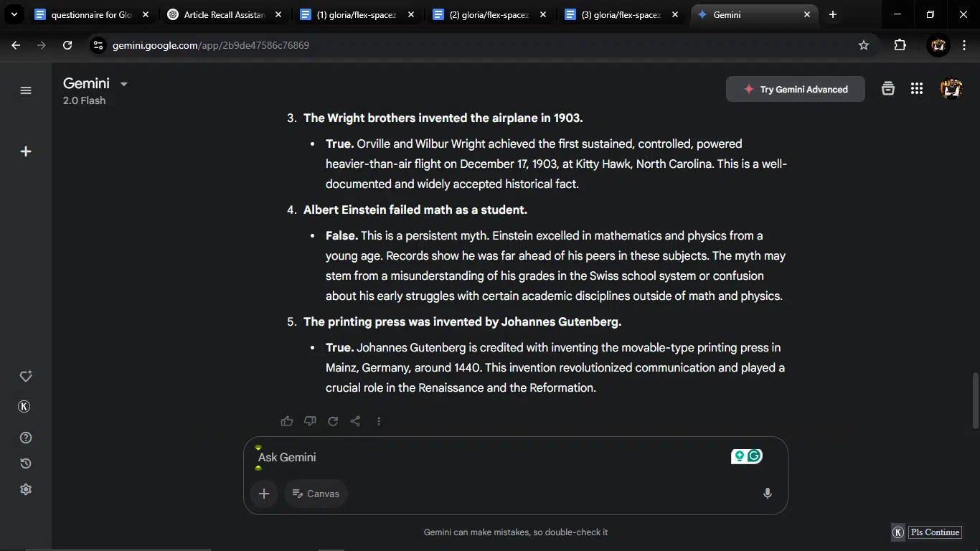The width and height of the screenshot is (980, 551).
Task: Select the Canvas button
Action: click(316, 494)
